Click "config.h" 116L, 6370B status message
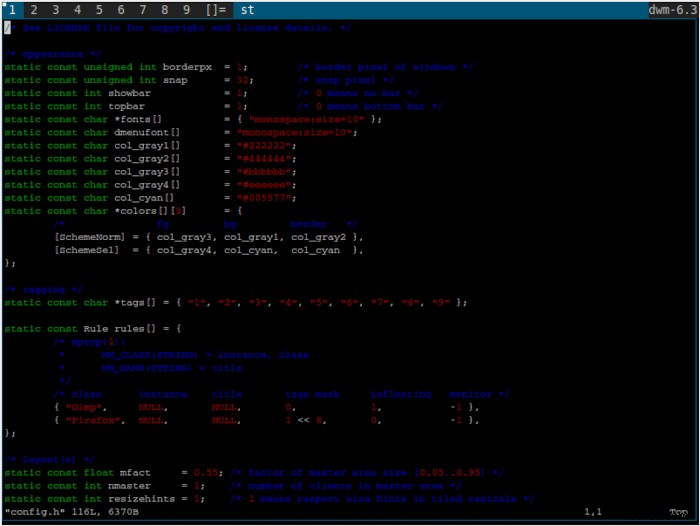This screenshot has height=526, width=700. click(71, 512)
